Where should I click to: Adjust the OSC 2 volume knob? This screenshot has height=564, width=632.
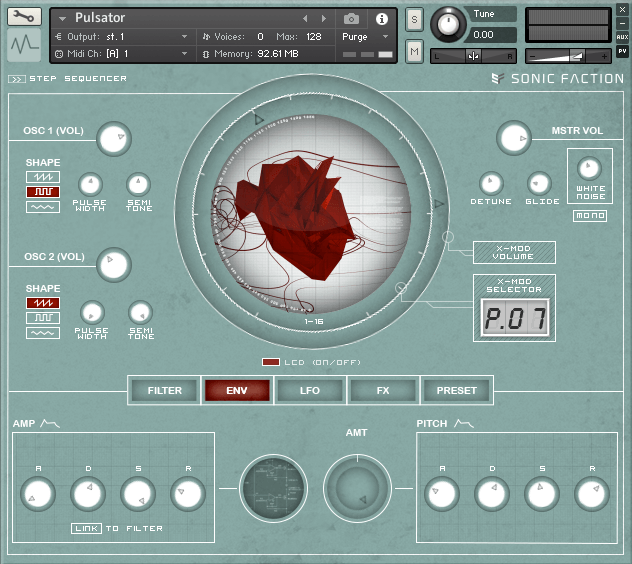114,264
